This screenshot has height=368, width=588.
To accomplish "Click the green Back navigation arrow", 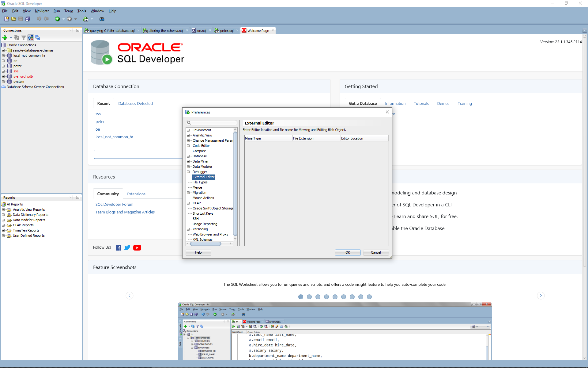I will tap(57, 19).
